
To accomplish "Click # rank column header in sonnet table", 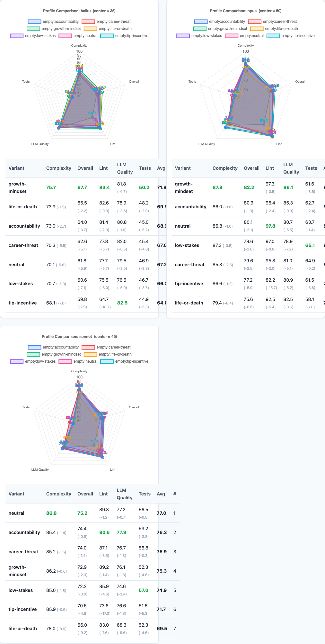I will coord(175,494).
